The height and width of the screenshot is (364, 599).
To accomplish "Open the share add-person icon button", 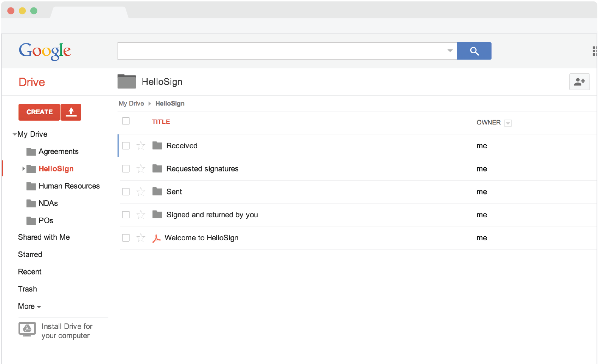I will click(x=579, y=82).
